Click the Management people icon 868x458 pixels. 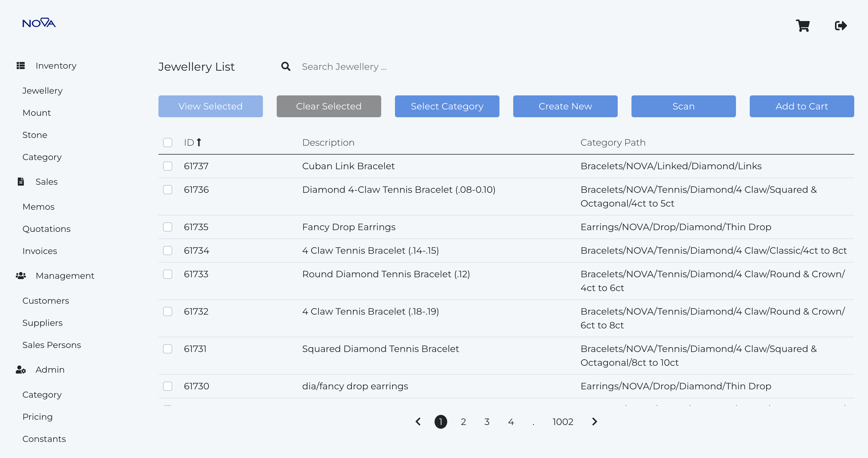pyautogui.click(x=21, y=276)
